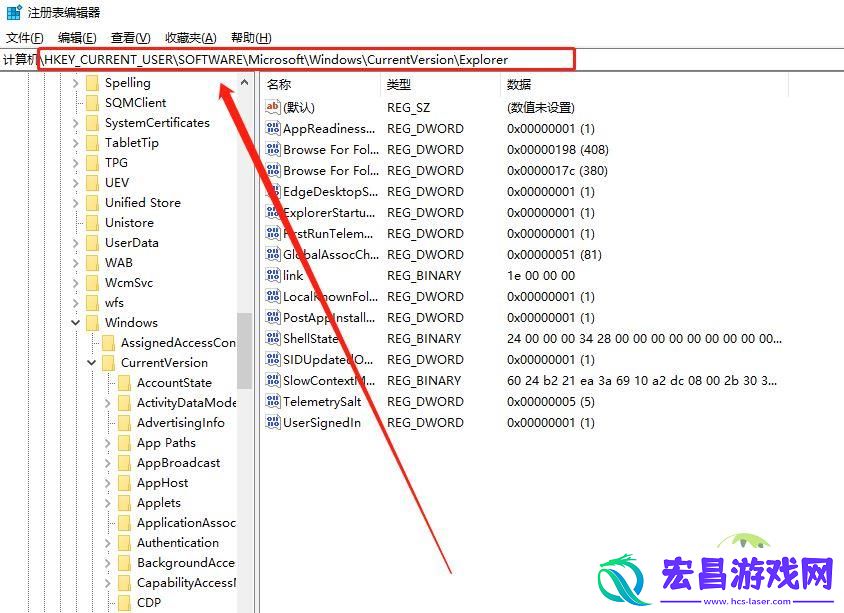This screenshot has width=844, height=613.
Task: Collapse the CurrentVersion tree node
Action: click(92, 363)
